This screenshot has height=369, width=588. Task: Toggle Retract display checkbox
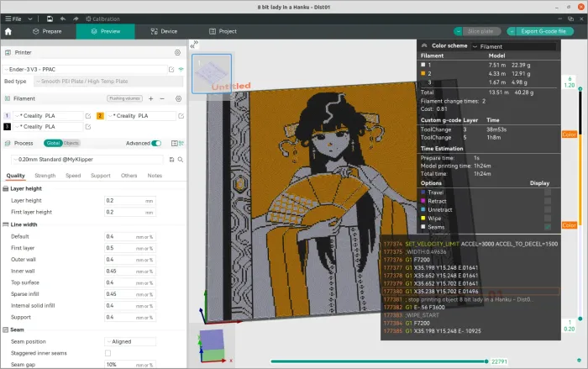pos(548,201)
